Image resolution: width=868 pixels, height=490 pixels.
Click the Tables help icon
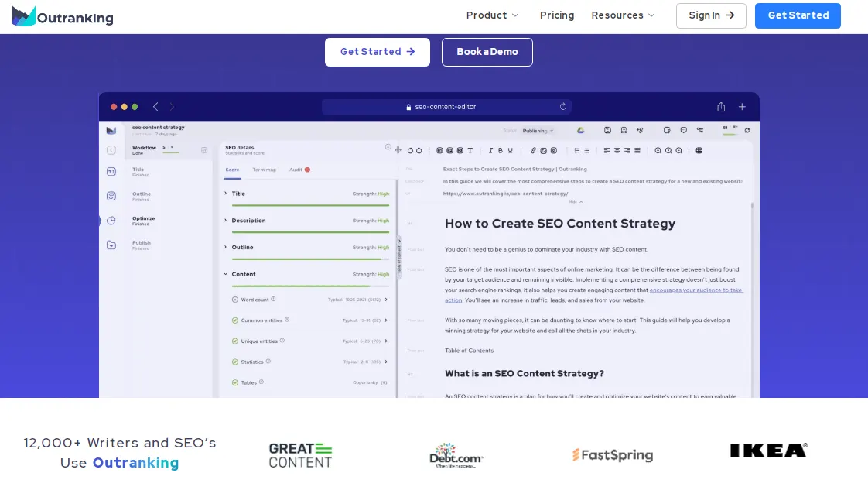[x=261, y=382]
